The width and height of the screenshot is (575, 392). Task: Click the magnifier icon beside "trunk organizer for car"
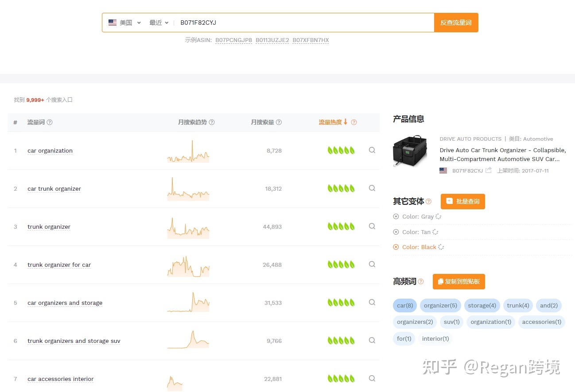click(372, 264)
